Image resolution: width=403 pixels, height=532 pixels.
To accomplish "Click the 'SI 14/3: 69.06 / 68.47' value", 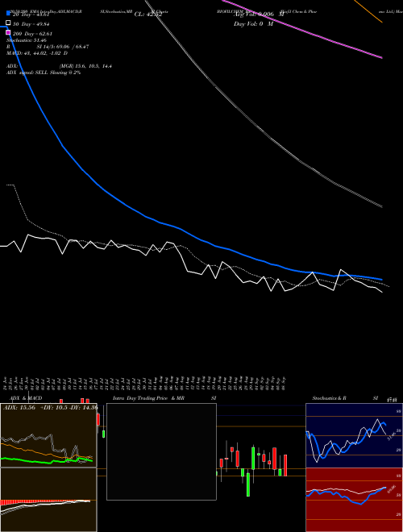I will pyautogui.click(x=63, y=47).
